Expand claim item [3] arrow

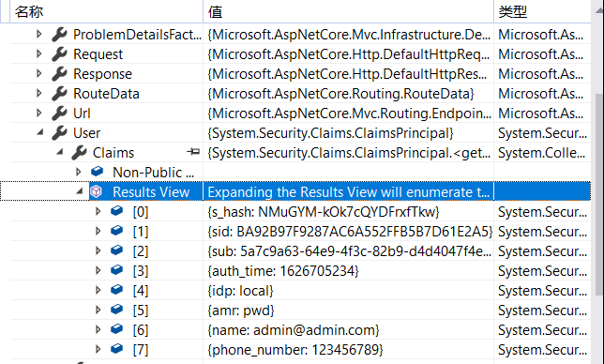pyautogui.click(x=98, y=270)
